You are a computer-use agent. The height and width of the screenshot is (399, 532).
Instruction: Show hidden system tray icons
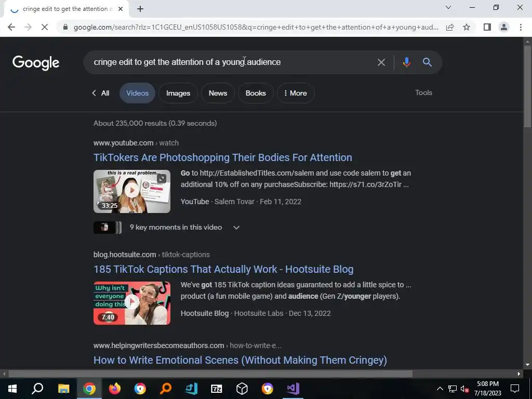(x=440, y=389)
